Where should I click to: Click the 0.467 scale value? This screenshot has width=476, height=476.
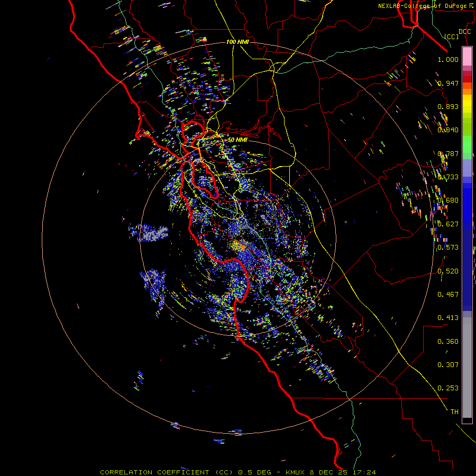click(448, 295)
